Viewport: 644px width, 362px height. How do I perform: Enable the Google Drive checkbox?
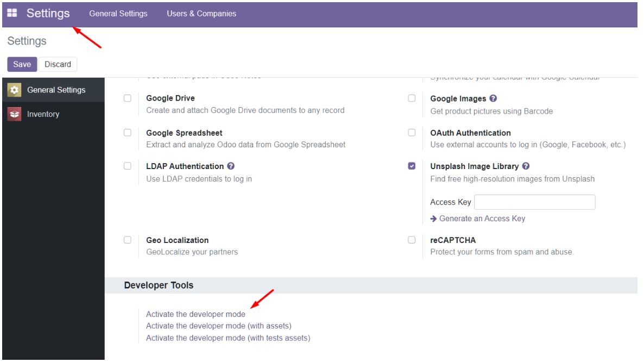click(128, 99)
